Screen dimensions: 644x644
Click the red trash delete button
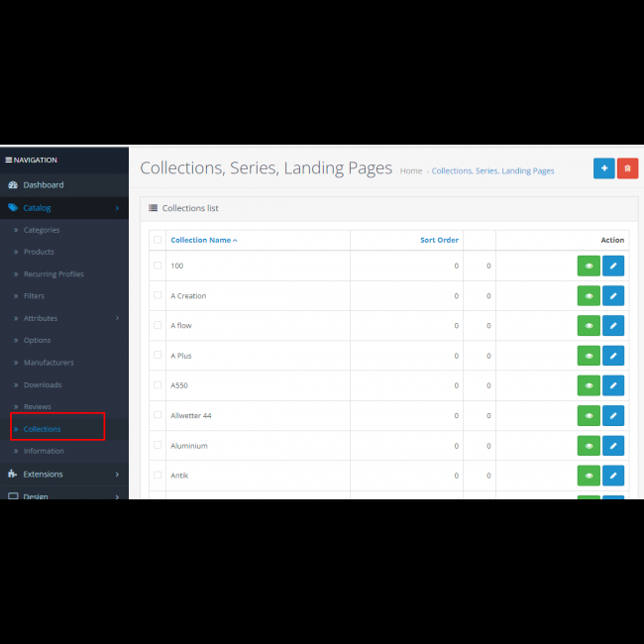coord(627,168)
